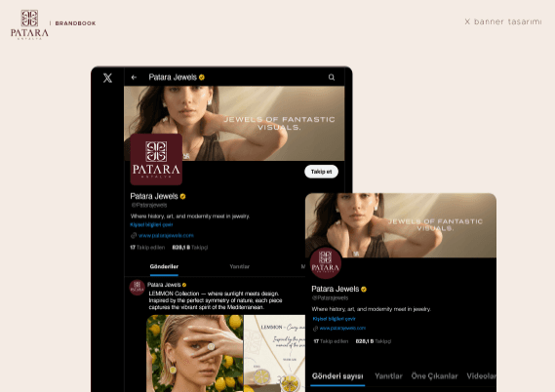This screenshot has height=392, width=555.
Task: Open the www.patarajewels.com website link
Action: (166, 235)
